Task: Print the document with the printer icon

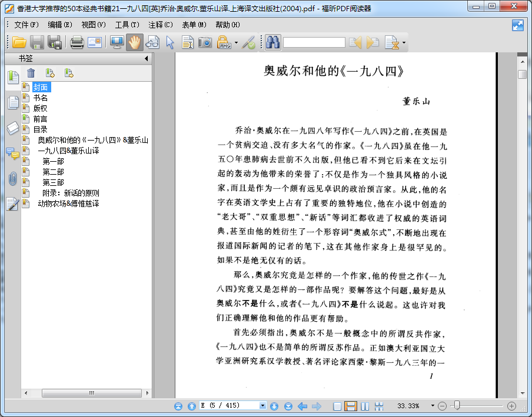Action: click(x=77, y=42)
